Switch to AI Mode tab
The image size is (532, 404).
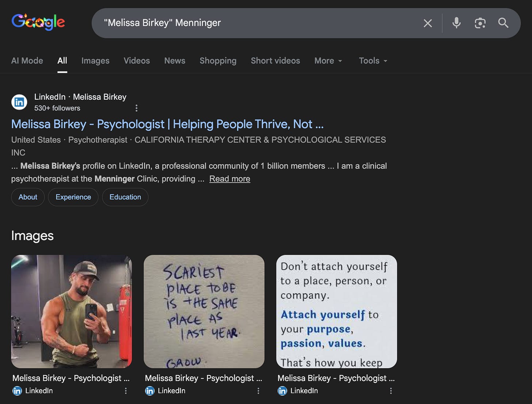27,61
